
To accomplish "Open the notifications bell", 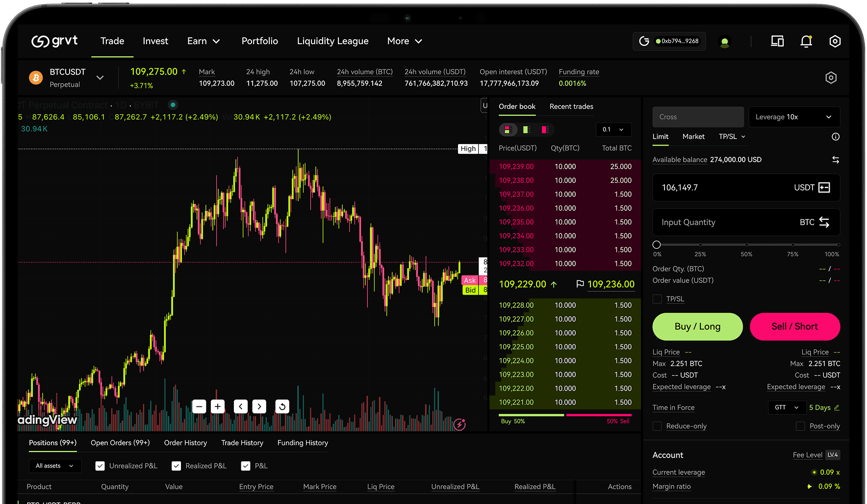I will pos(806,41).
